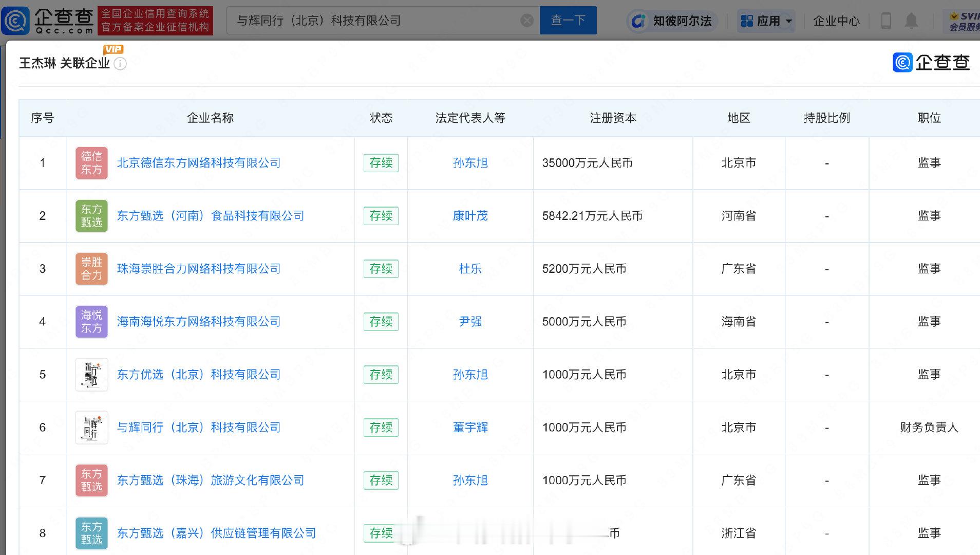Image resolution: width=980 pixels, height=555 pixels.
Task: Open 东方优选（北京）科技有限公司 link
Action: click(x=199, y=375)
